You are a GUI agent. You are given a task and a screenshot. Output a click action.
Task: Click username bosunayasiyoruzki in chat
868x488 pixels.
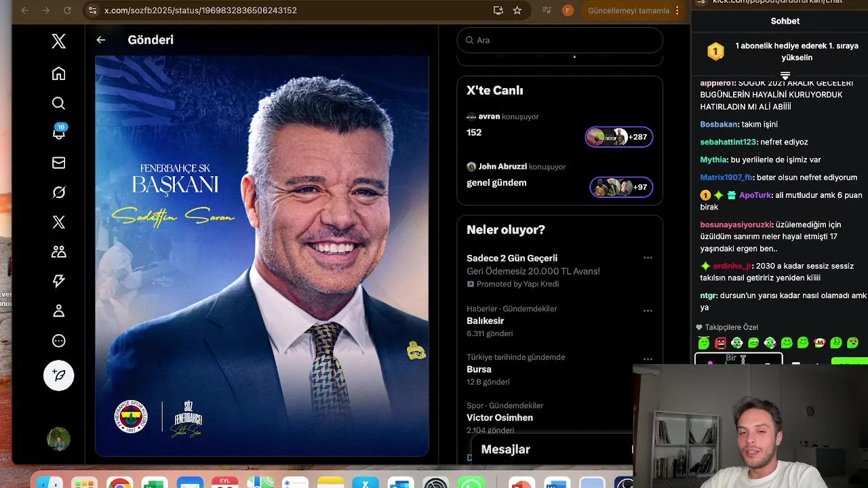pos(736,224)
